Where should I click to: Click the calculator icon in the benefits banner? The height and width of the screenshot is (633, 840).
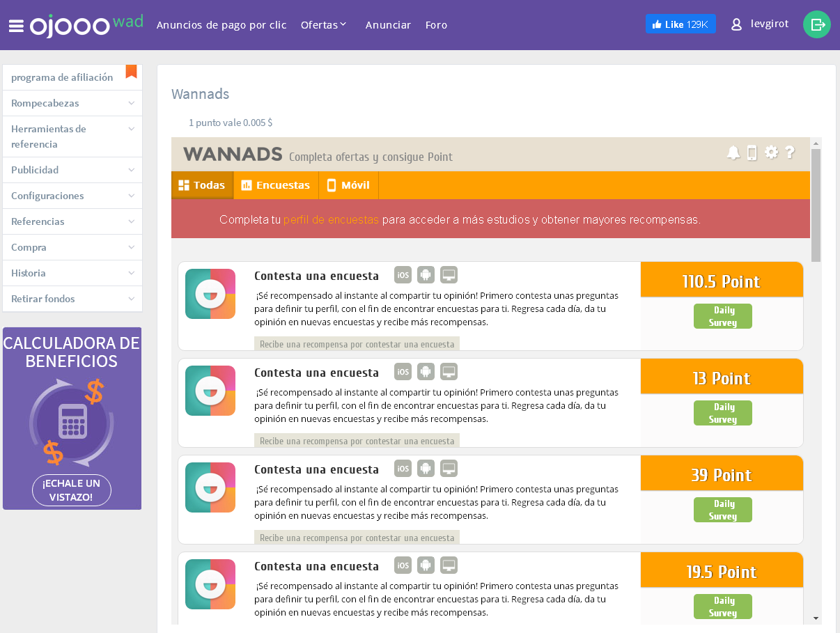click(x=73, y=421)
